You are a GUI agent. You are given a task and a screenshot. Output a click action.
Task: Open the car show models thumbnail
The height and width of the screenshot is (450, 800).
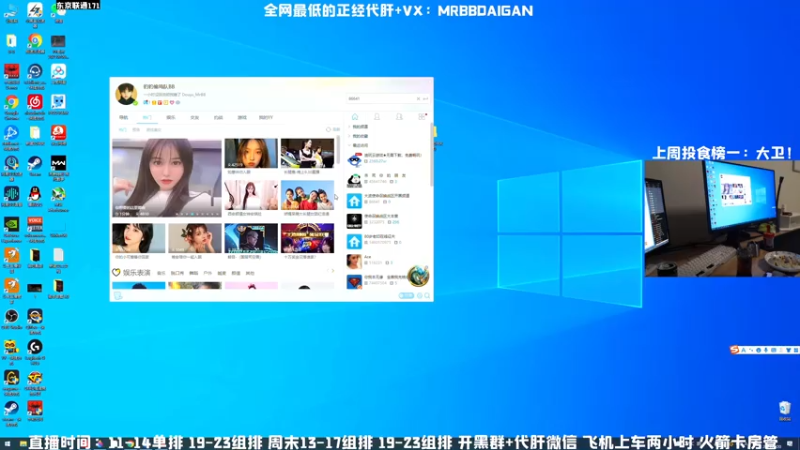pyautogui.click(x=307, y=153)
